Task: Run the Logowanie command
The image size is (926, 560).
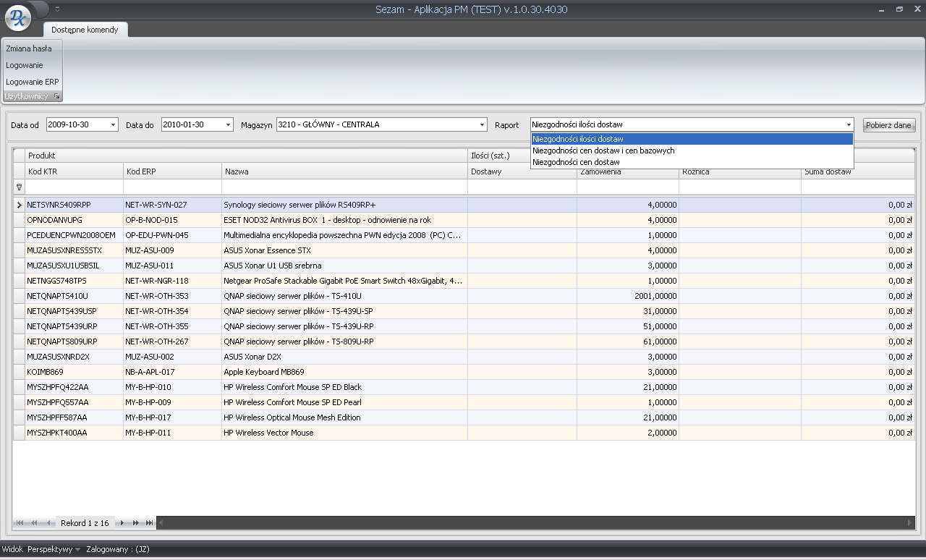Action: click(x=25, y=65)
